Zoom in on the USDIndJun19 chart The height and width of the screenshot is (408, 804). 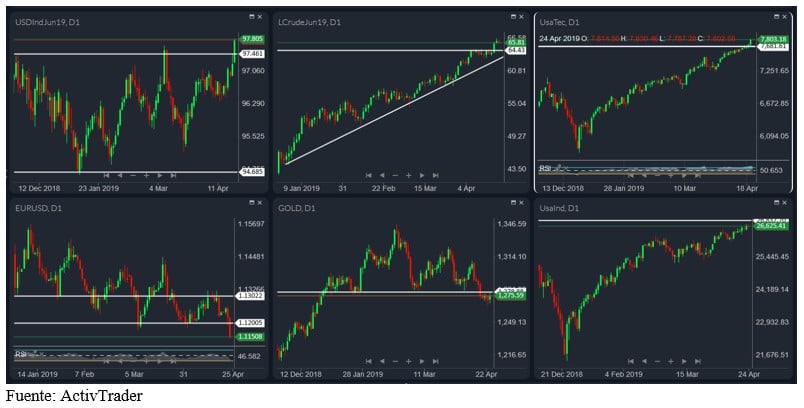coord(146,175)
